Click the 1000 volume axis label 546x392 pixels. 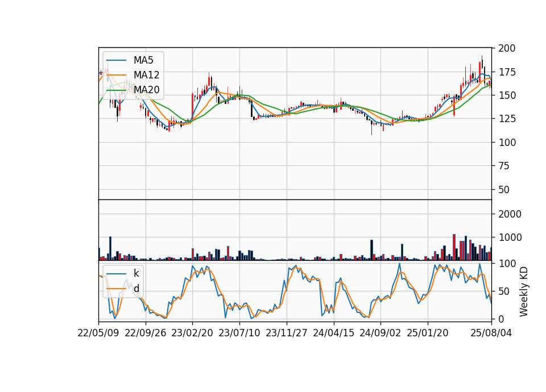tap(510, 237)
